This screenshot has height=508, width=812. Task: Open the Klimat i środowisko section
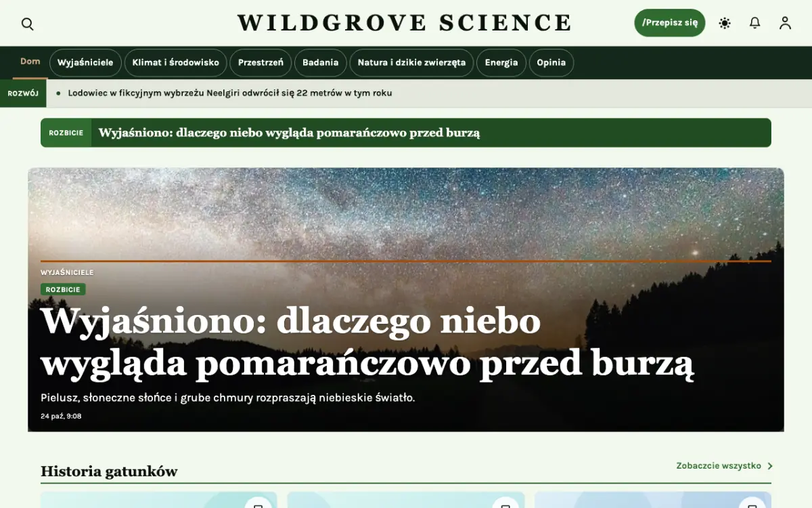click(x=176, y=62)
